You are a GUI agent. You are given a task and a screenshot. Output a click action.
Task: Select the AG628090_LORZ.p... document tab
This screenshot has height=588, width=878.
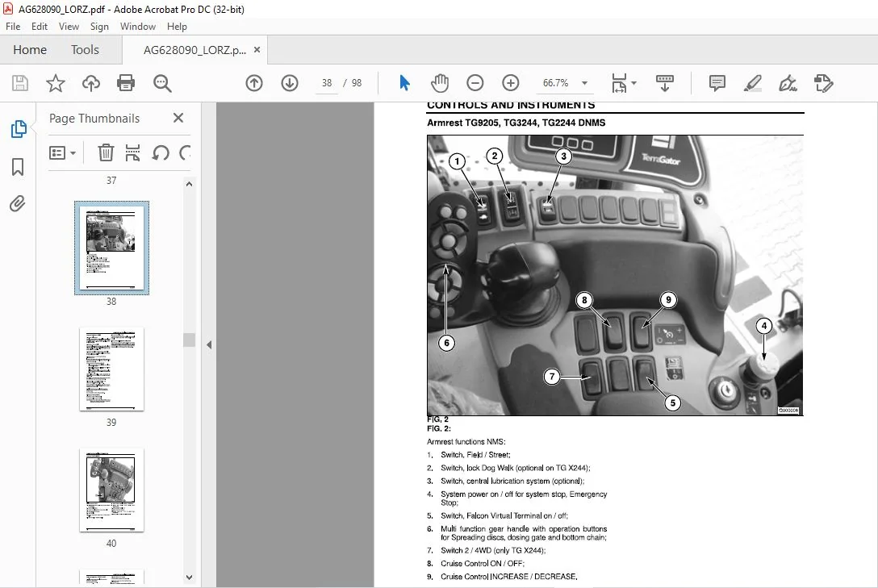(194, 50)
